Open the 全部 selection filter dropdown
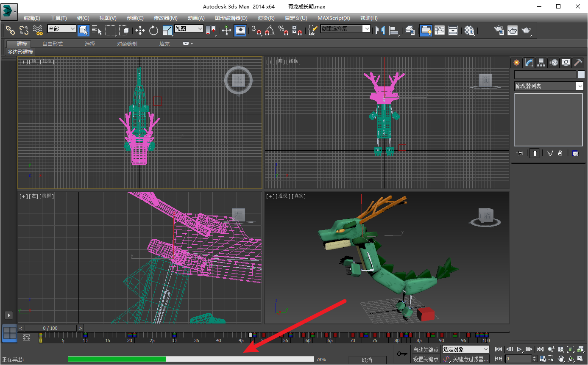The image size is (588, 365). 62,29
